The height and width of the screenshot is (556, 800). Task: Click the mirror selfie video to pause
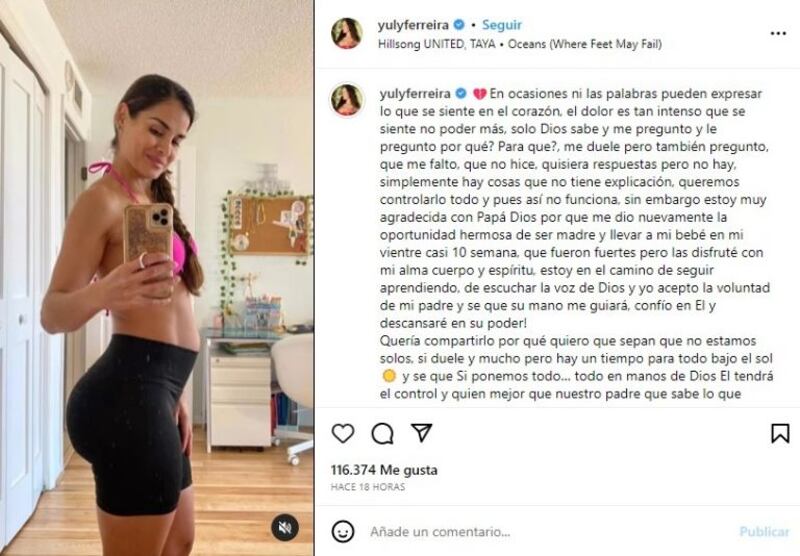[157, 278]
